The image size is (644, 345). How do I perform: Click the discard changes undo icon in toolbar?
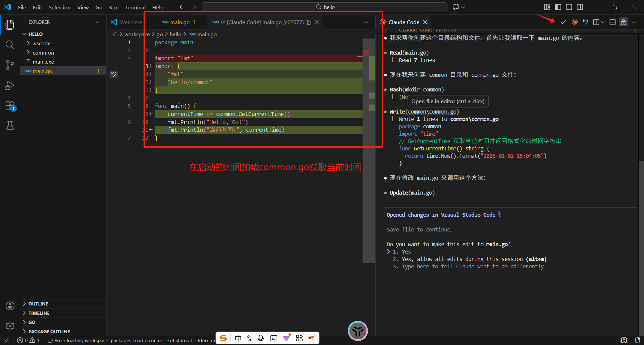(x=585, y=22)
